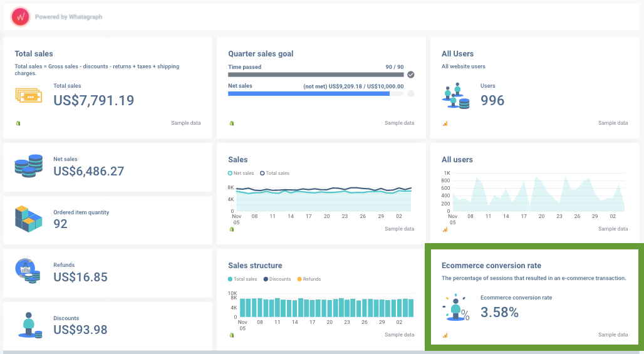Image resolution: width=644 pixels, height=354 pixels.
Task: Select the 996 users value
Action: [492, 100]
